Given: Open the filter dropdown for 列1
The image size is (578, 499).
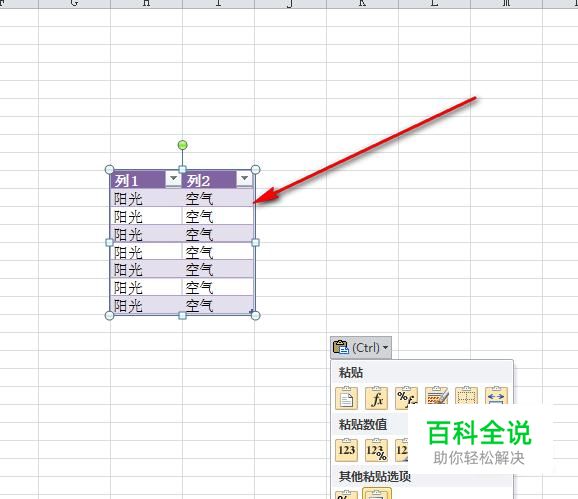Looking at the screenshot, I should [173, 178].
